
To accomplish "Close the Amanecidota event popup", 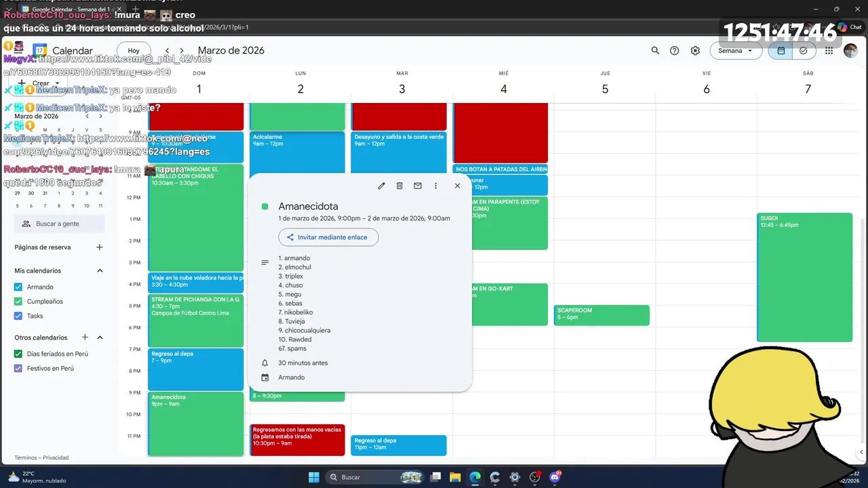I will pos(457,186).
